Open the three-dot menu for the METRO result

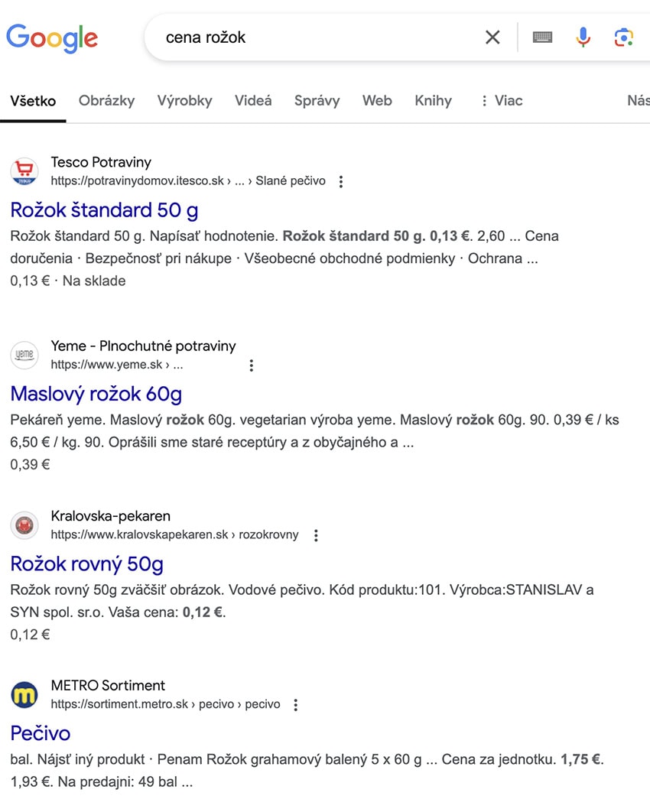(296, 704)
